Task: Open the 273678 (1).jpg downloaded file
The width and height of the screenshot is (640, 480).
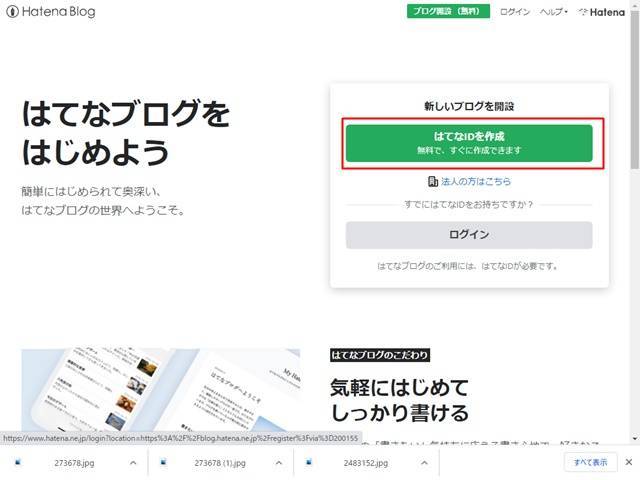Action: pos(220,463)
